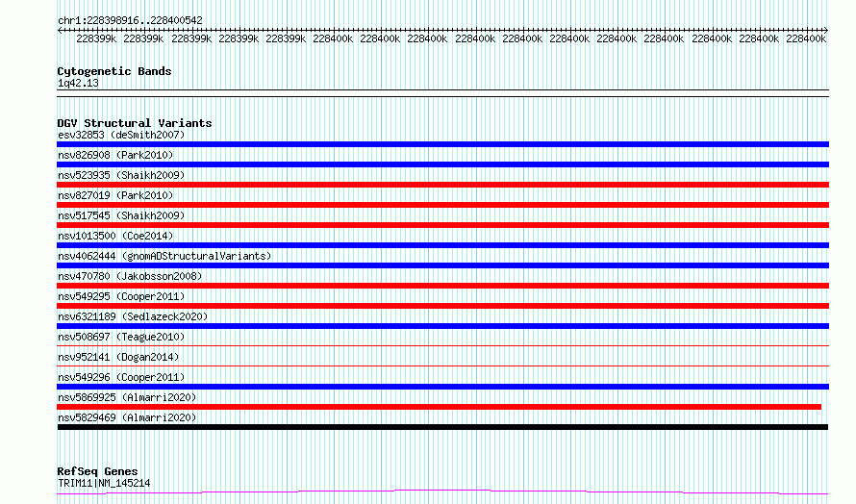The image size is (856, 504).
Task: Open the TRIM11|NM_145214 gene label
Action: (104, 483)
